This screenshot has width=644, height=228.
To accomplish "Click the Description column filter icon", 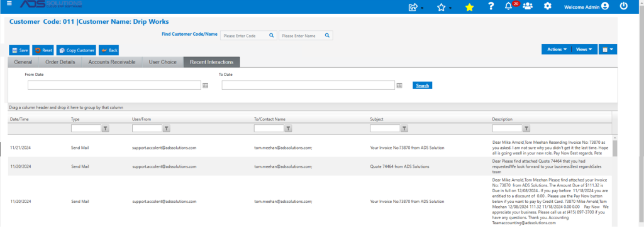I will 526,128.
